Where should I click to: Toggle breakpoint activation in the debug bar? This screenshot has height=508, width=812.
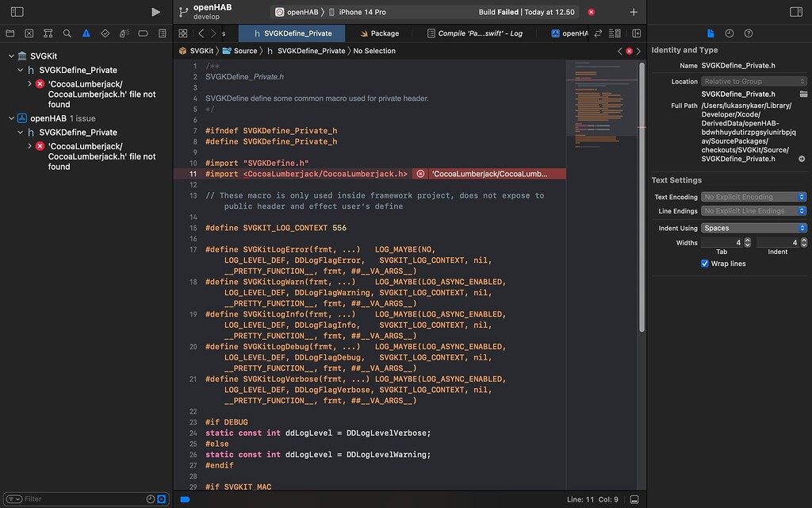(184, 499)
